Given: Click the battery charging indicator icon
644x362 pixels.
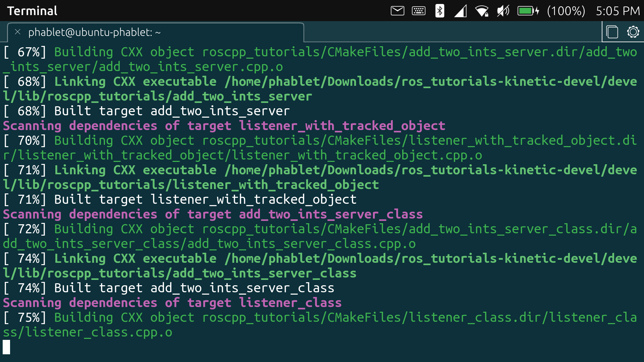Looking at the screenshot, I should pos(528,11).
